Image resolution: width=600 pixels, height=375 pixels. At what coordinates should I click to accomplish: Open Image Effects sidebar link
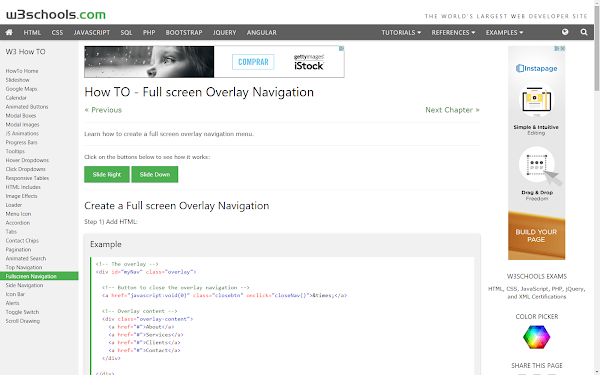point(21,196)
